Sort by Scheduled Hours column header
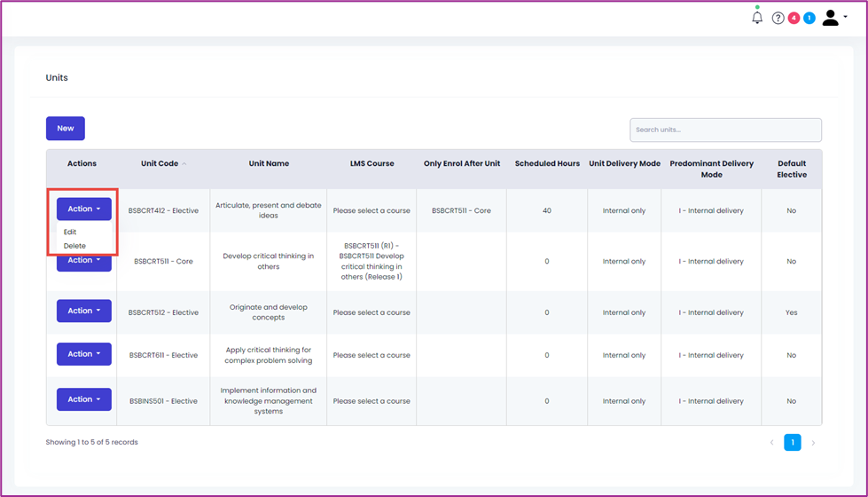Screen dimensions: 868x497 click(547, 163)
